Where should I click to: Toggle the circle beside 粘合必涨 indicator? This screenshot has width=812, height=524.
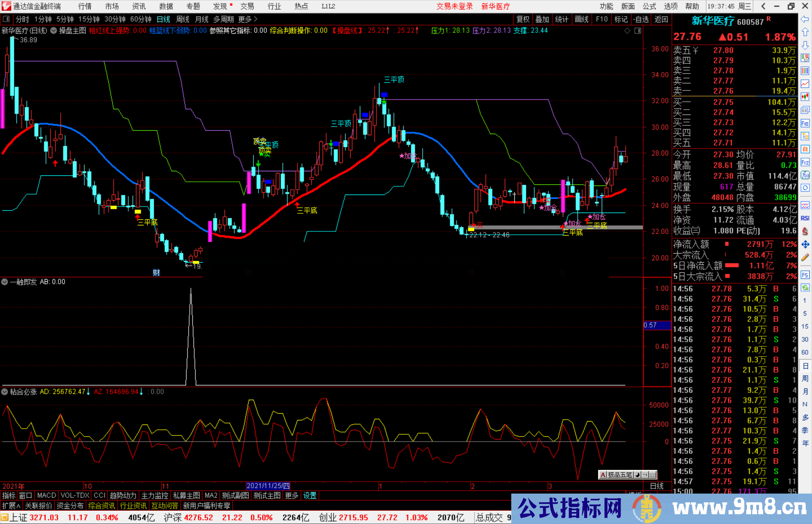click(x=5, y=392)
